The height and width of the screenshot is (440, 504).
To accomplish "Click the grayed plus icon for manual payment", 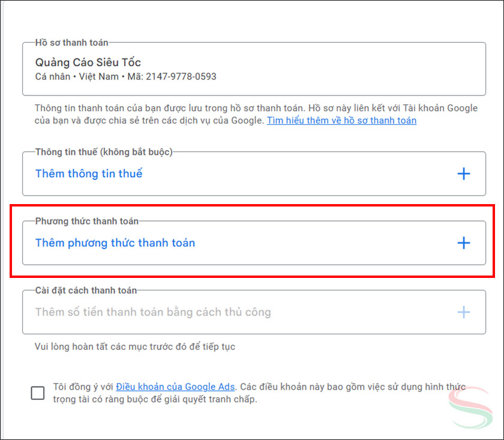I will pyautogui.click(x=463, y=312).
